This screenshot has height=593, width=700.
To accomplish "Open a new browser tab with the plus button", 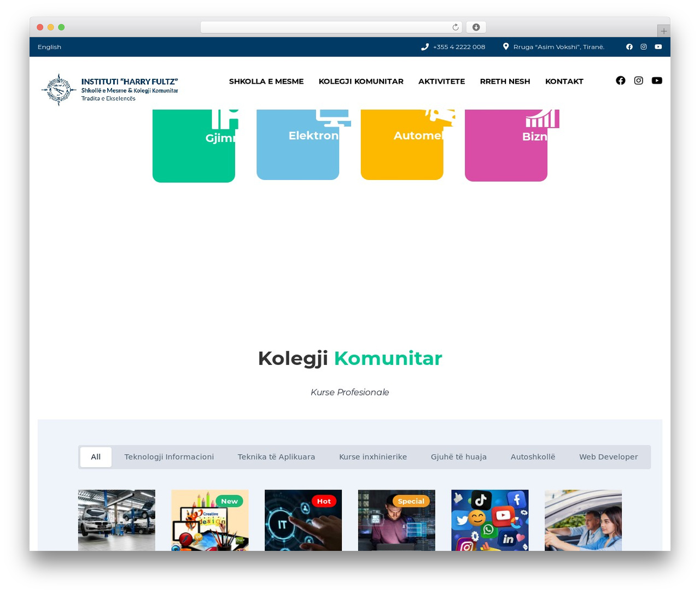I will pos(663,31).
